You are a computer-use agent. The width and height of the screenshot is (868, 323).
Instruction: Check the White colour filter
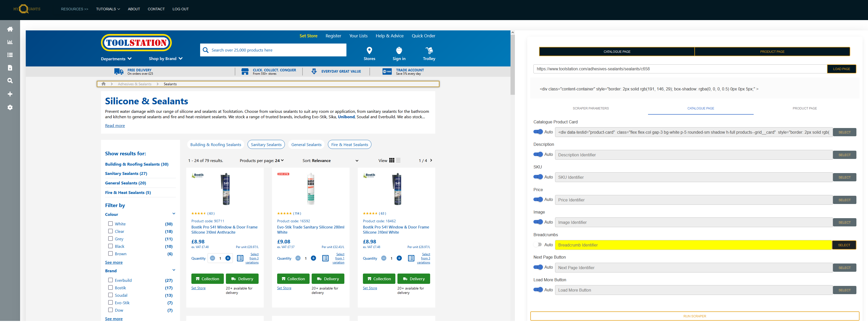tap(110, 224)
